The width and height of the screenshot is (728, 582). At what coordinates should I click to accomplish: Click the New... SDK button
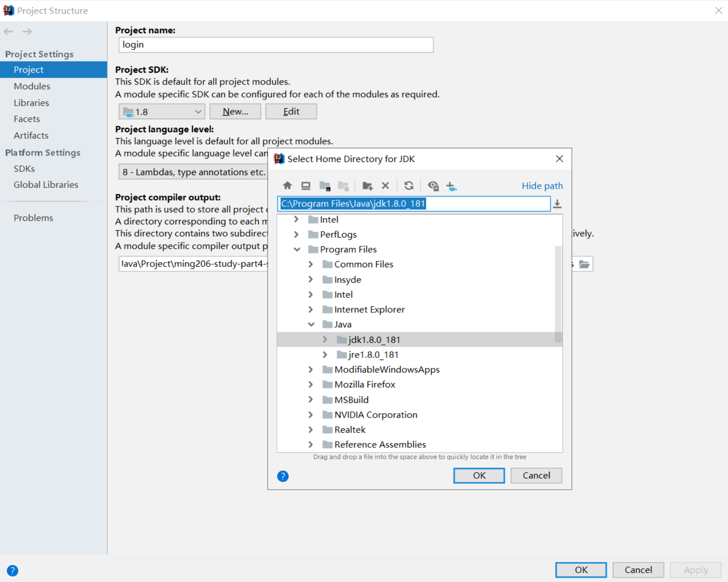(x=235, y=112)
